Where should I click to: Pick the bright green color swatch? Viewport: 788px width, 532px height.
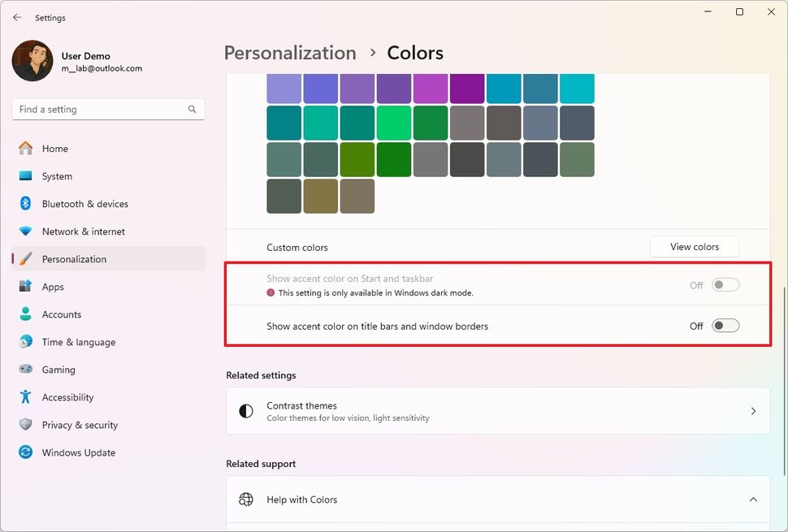click(394, 123)
